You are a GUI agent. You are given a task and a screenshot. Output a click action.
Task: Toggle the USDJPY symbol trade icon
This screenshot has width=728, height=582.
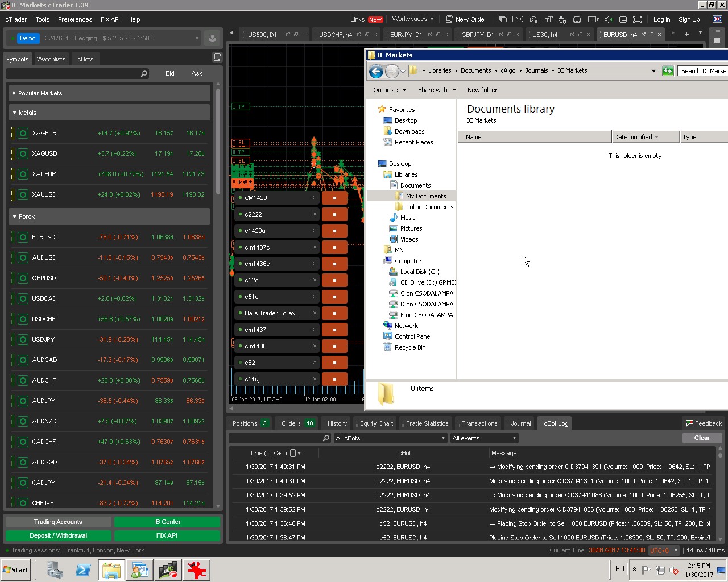pyautogui.click(x=23, y=339)
